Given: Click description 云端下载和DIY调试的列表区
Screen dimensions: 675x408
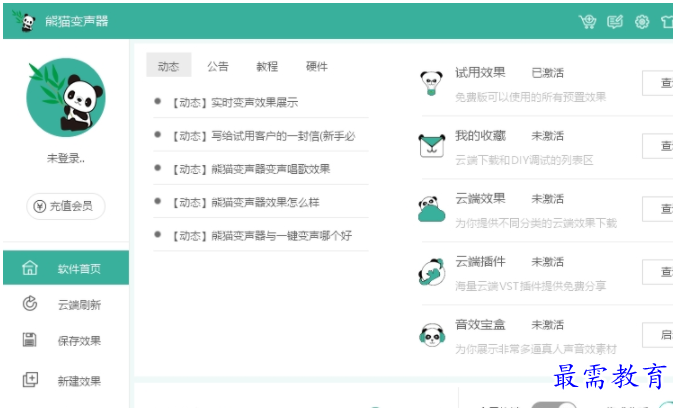Looking at the screenshot, I should click(524, 160).
